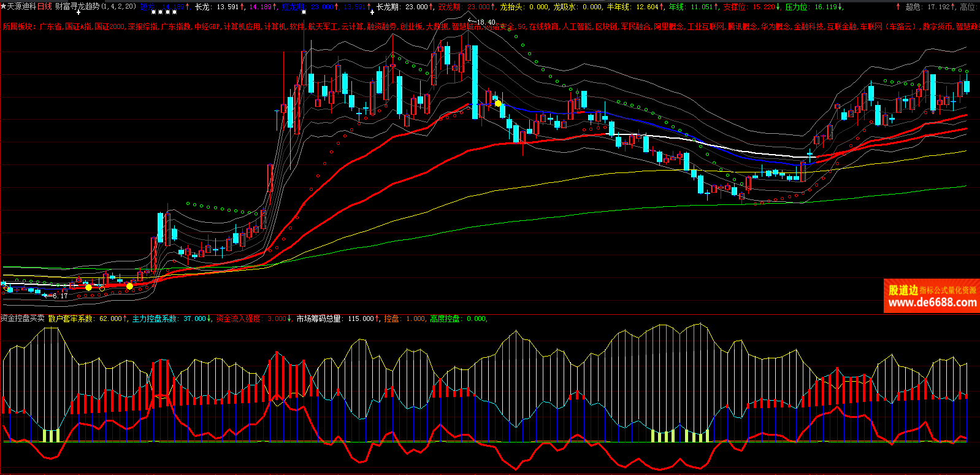This screenshot has height=475, width=980.
Task: Click the 散户套牢系数 value label
Action: 88,319
